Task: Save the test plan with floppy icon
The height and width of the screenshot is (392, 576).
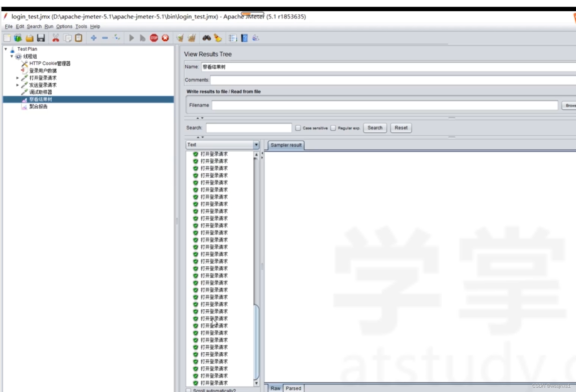Action: [41, 38]
